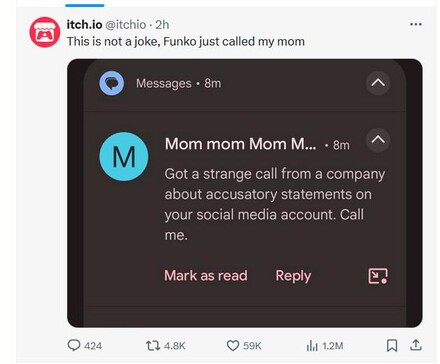
Task: Click Mark as read
Action: pos(206,276)
